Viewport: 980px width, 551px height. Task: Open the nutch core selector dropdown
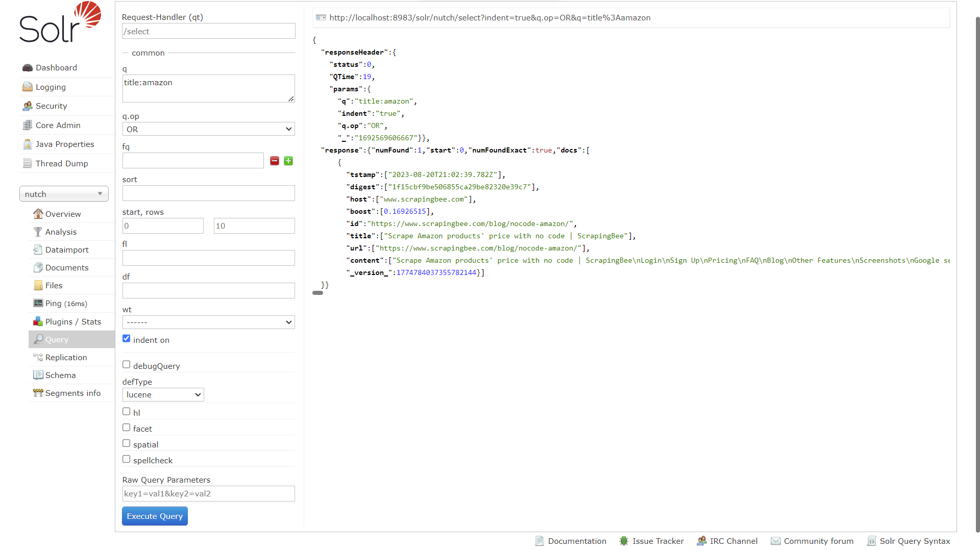click(63, 194)
